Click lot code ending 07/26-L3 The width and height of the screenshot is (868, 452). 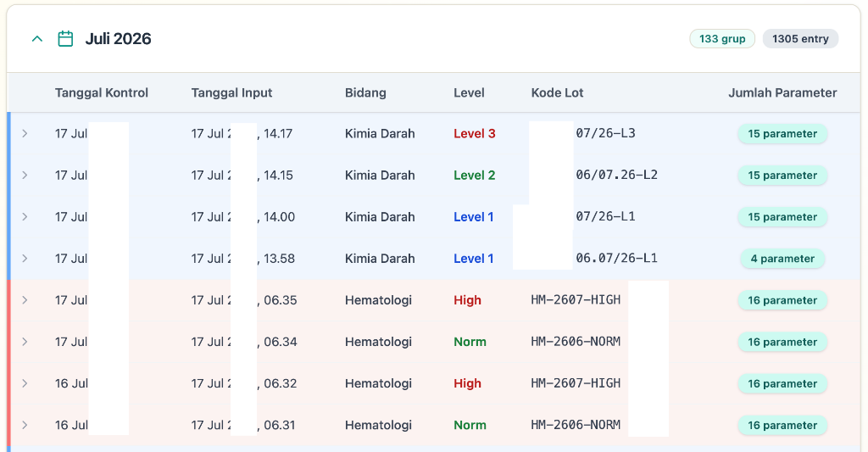[x=605, y=133]
